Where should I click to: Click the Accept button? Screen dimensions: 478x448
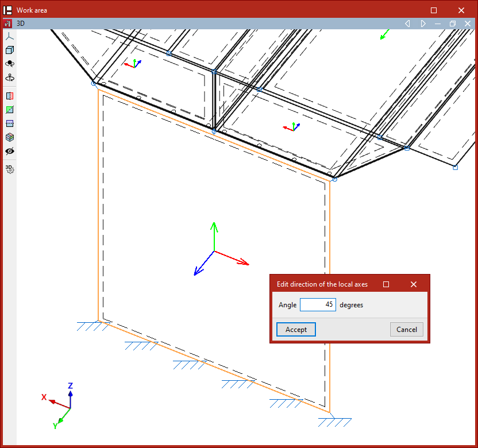(x=296, y=330)
